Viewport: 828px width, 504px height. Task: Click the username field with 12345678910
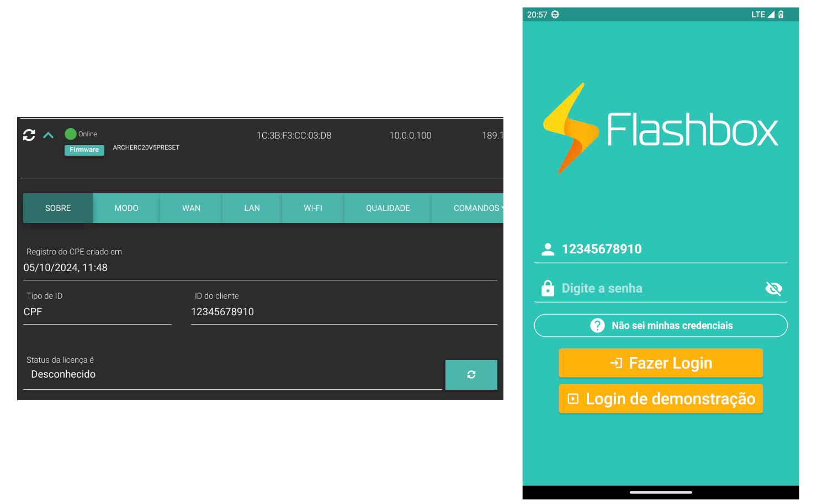point(661,249)
